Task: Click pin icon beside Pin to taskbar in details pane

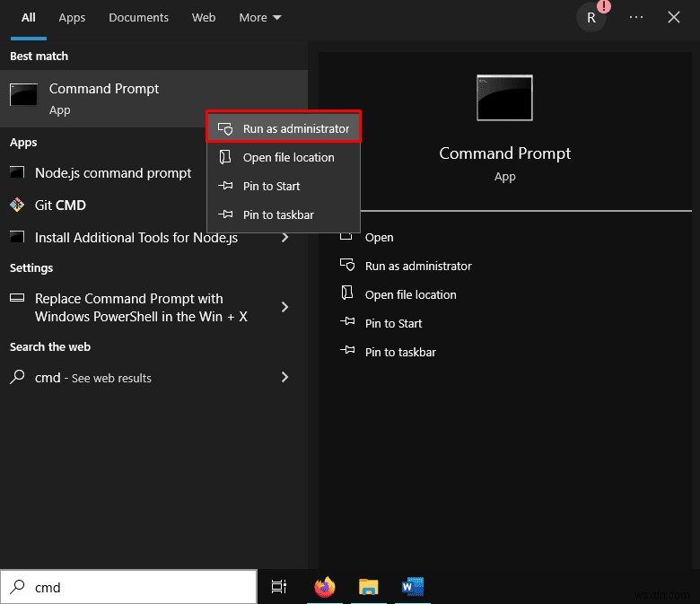Action: [347, 350]
